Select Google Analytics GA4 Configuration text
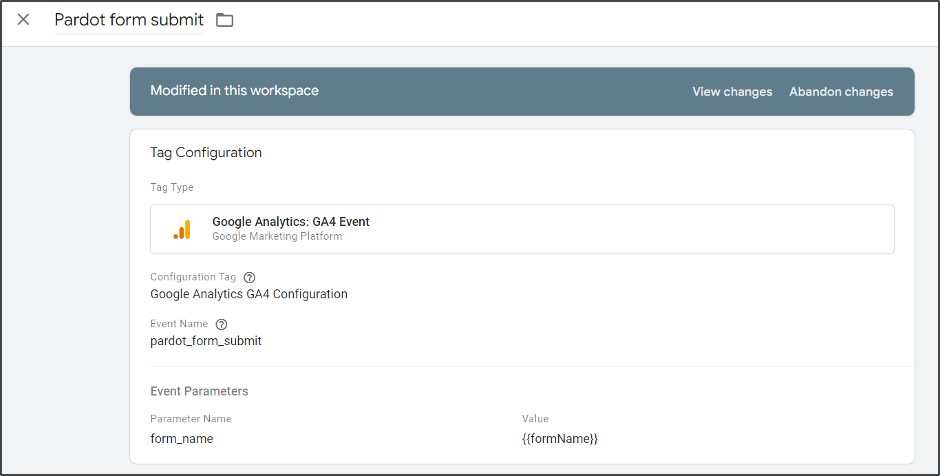The height and width of the screenshot is (476, 940). pos(249,294)
